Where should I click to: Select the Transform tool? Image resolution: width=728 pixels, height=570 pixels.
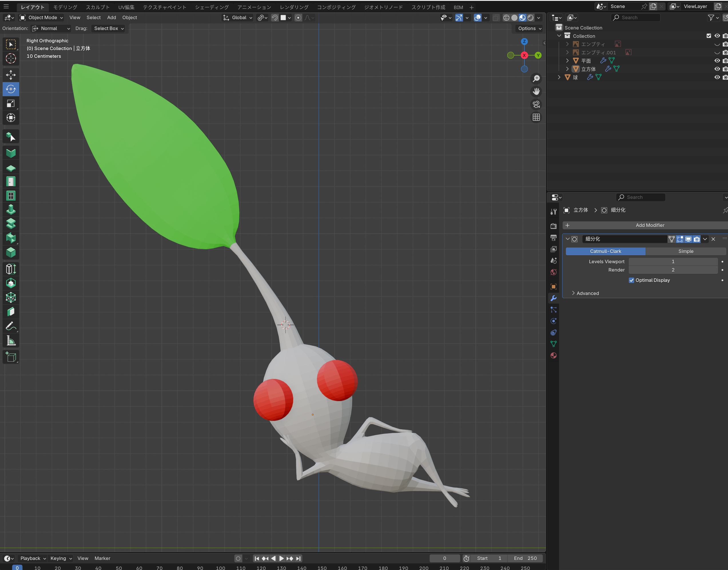click(x=11, y=118)
